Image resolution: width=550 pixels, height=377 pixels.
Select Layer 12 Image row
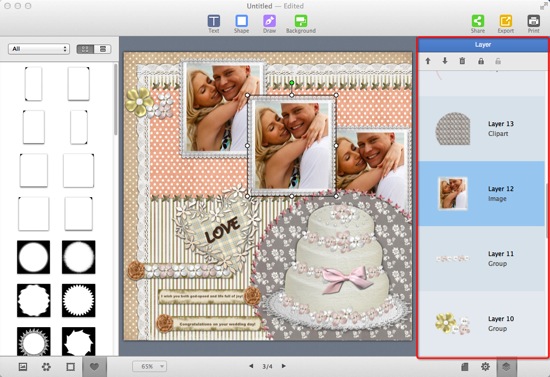481,194
